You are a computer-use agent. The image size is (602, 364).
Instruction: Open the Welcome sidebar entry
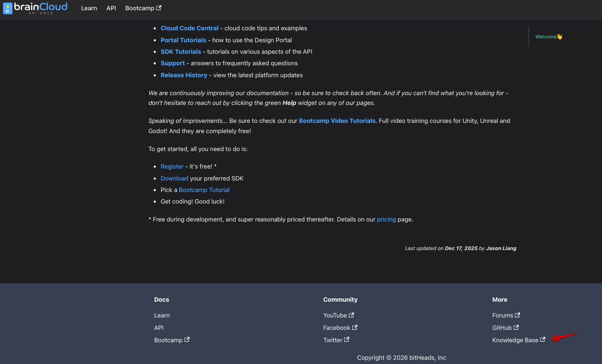click(x=549, y=36)
